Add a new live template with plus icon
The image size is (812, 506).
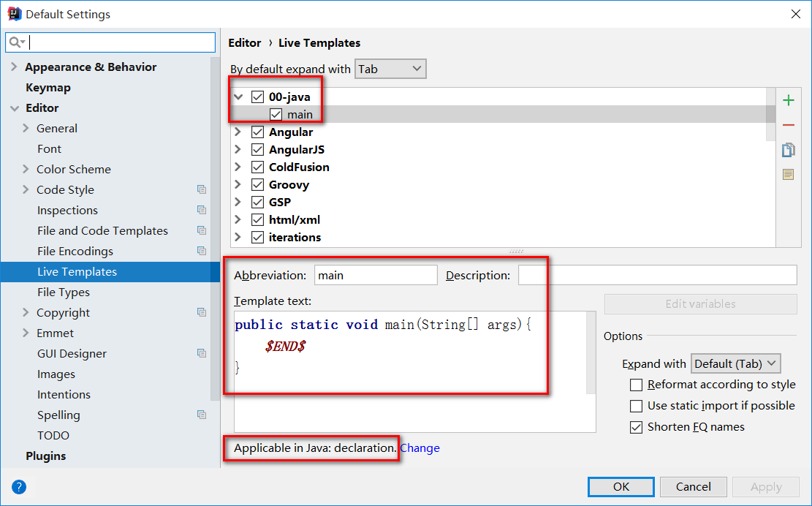pyautogui.click(x=788, y=100)
